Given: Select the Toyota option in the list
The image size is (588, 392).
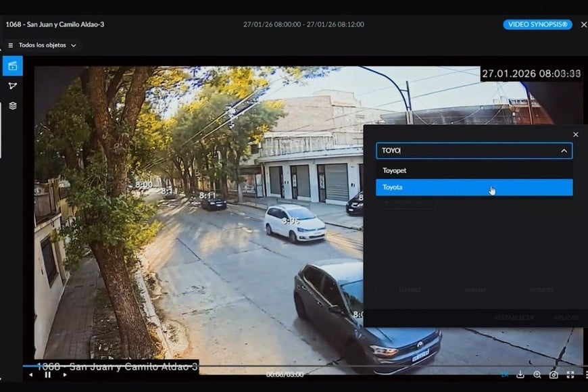Looking at the screenshot, I should tap(473, 187).
